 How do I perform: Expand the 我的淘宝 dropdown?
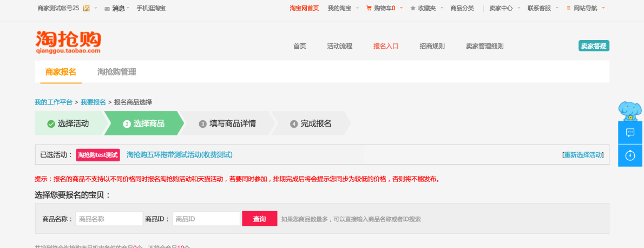[x=357, y=8]
